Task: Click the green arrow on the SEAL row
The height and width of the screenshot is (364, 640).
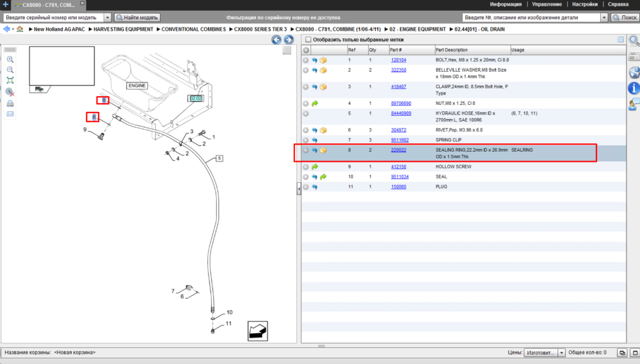Action: tap(323, 177)
